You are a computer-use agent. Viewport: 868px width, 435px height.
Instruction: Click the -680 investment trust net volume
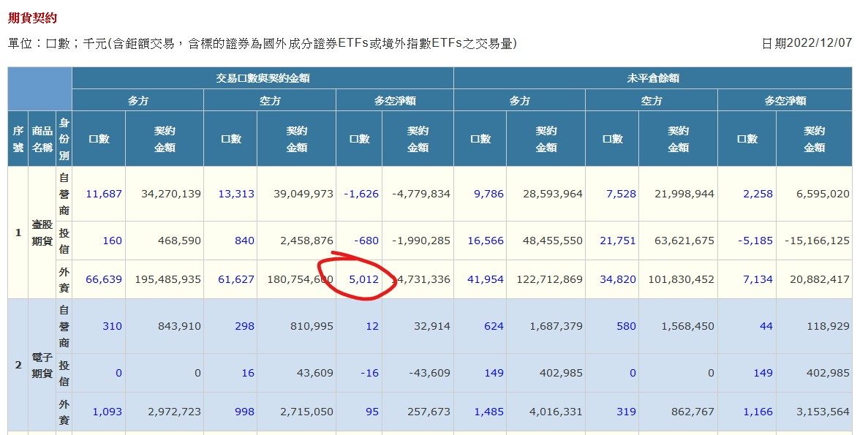[365, 241]
